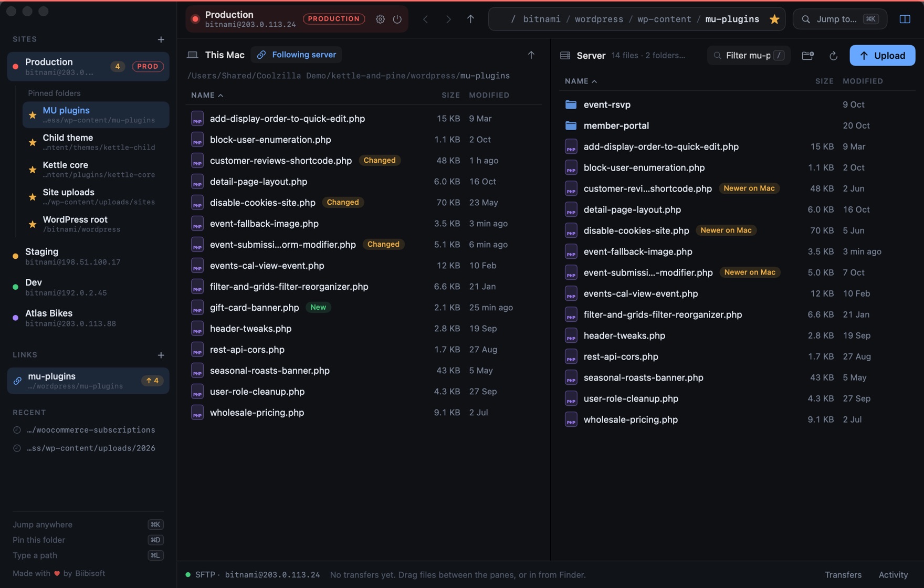Select server rest-api-cors.php file
The image size is (924, 588).
coord(737,356)
